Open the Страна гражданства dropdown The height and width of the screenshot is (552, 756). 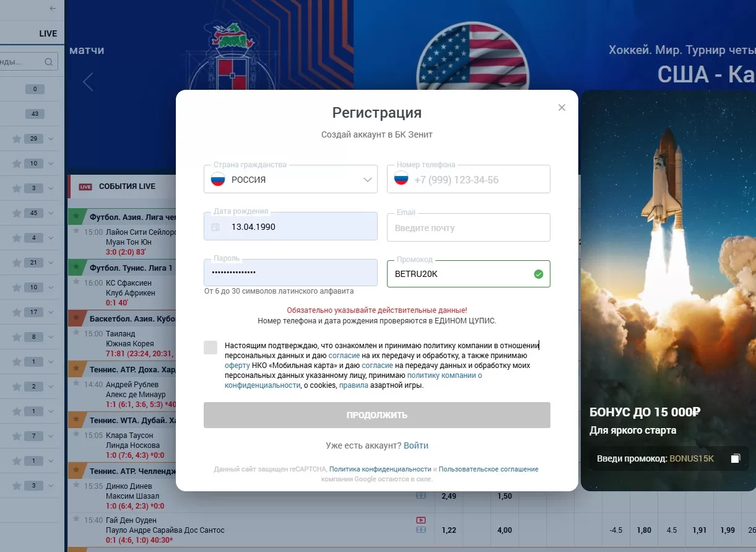pos(290,180)
